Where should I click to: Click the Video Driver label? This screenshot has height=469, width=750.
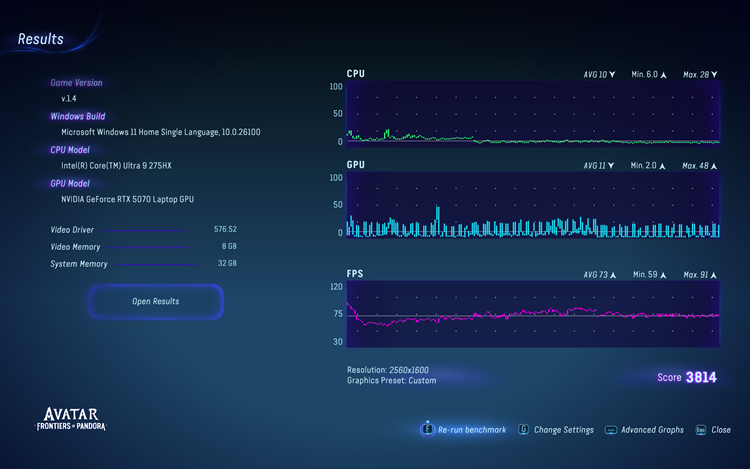click(x=72, y=230)
